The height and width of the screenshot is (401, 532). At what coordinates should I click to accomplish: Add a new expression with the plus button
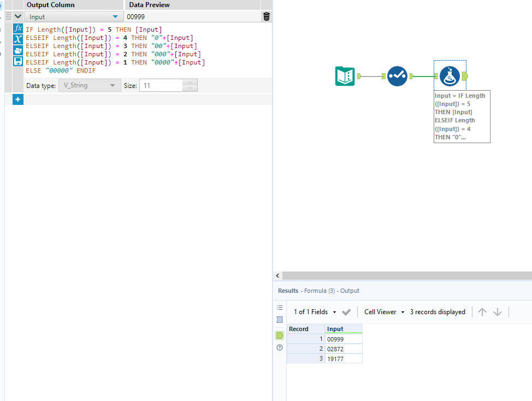(x=18, y=99)
